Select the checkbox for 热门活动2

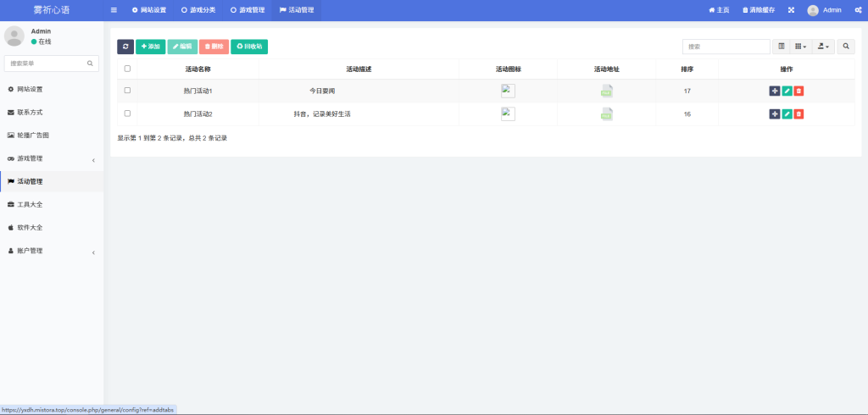click(x=127, y=113)
